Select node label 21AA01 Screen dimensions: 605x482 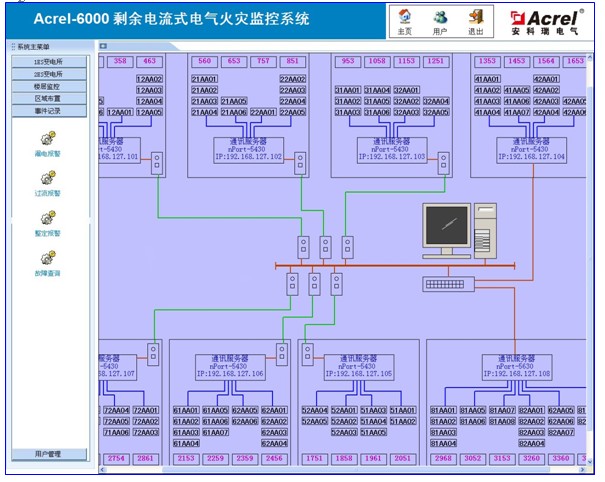[x=204, y=79]
